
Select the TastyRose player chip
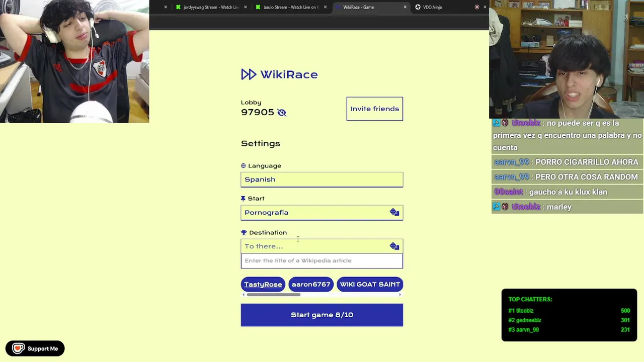263,284
